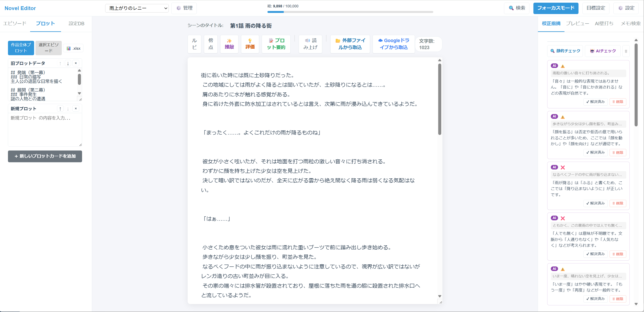Apply 傍点 emphasis dots
The height and width of the screenshot is (312, 644).
[211, 44]
